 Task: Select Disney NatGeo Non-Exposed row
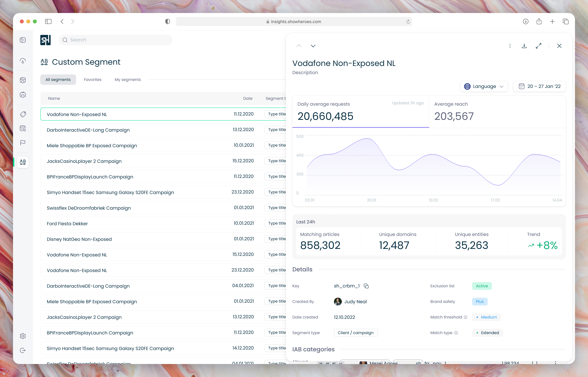(x=163, y=239)
